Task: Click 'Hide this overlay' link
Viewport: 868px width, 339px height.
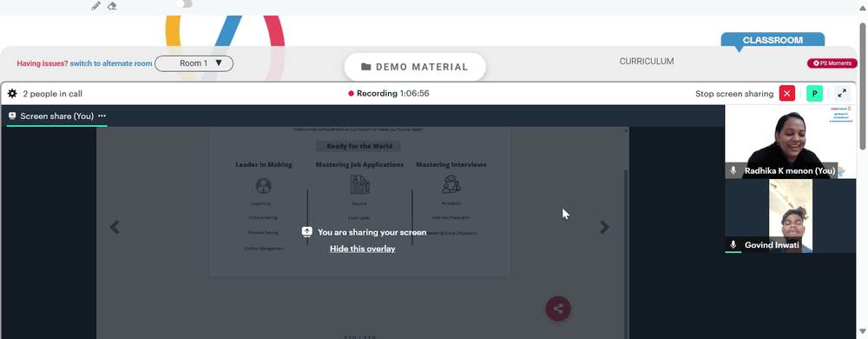Action: 363,249
